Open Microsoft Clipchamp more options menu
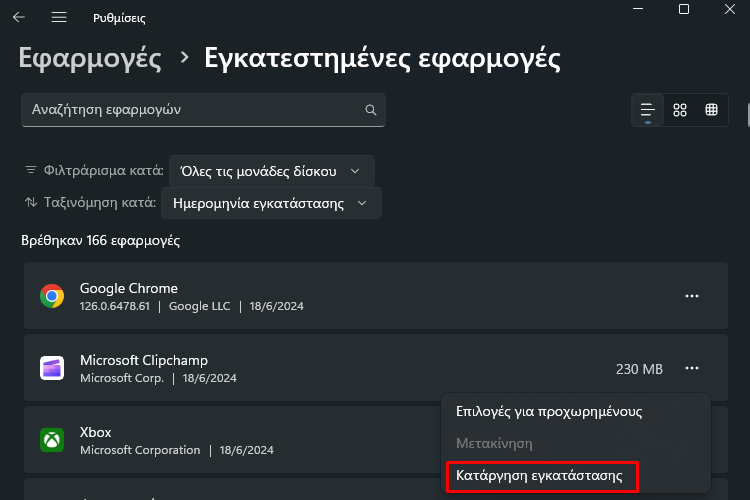 tap(692, 368)
